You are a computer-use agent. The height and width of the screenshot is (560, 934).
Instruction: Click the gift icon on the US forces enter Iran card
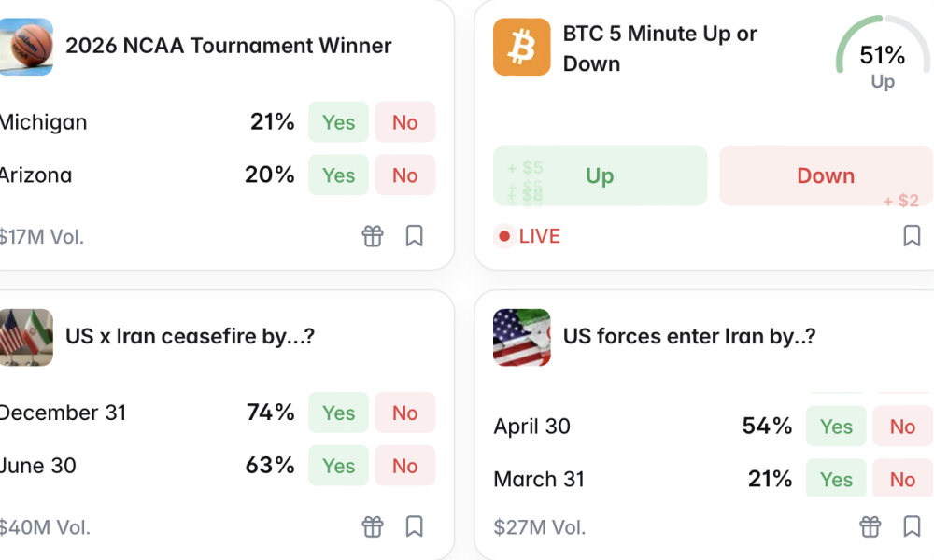870,526
